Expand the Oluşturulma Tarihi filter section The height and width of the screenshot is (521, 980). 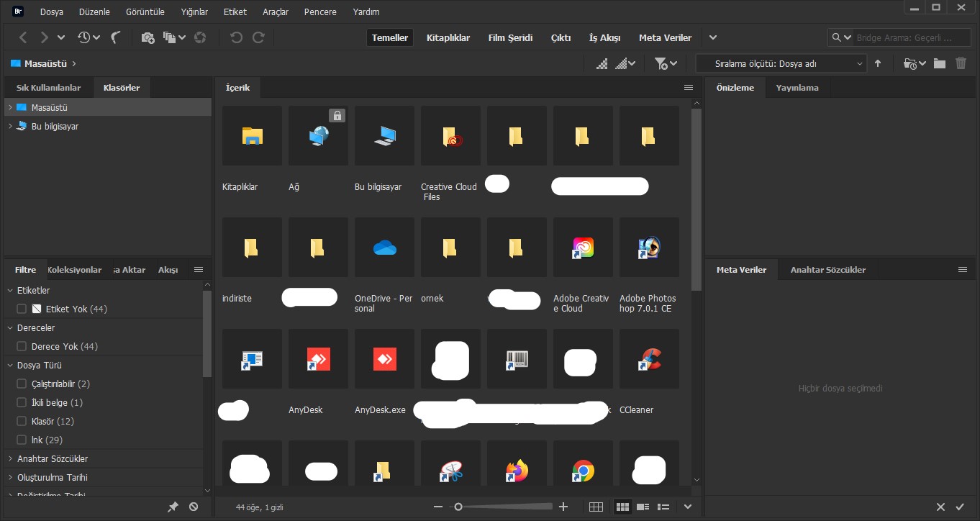coord(10,477)
